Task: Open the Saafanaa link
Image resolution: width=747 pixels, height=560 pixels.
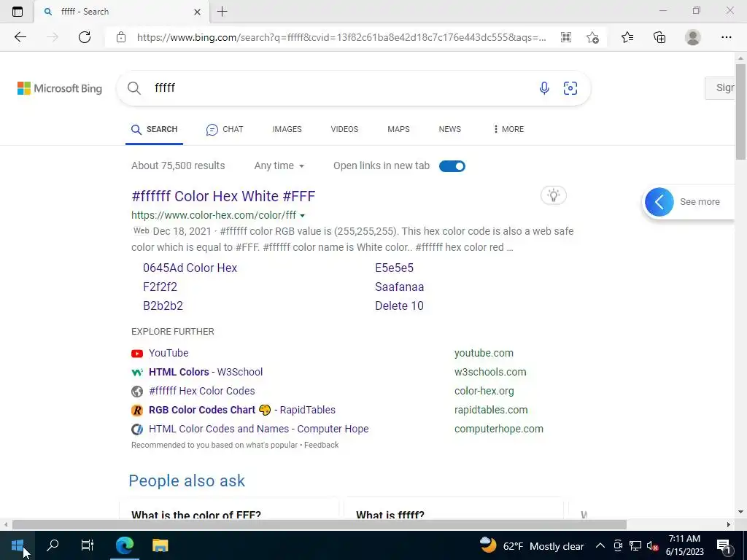Action: 399,287
